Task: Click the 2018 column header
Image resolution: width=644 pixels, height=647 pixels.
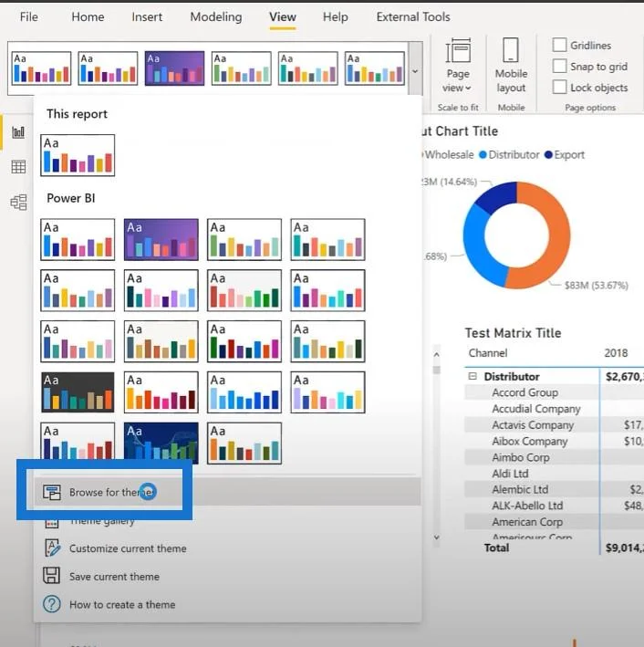Action: click(x=616, y=353)
